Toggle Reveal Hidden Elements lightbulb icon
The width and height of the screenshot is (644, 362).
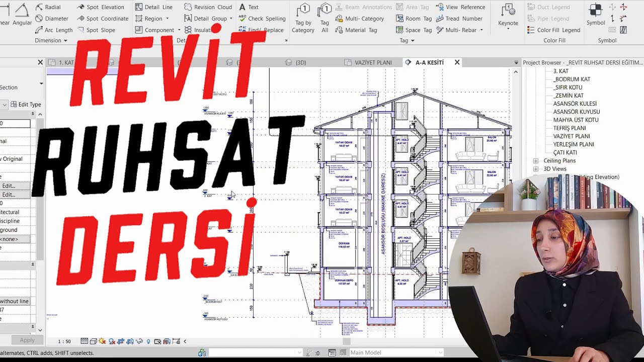148,341
